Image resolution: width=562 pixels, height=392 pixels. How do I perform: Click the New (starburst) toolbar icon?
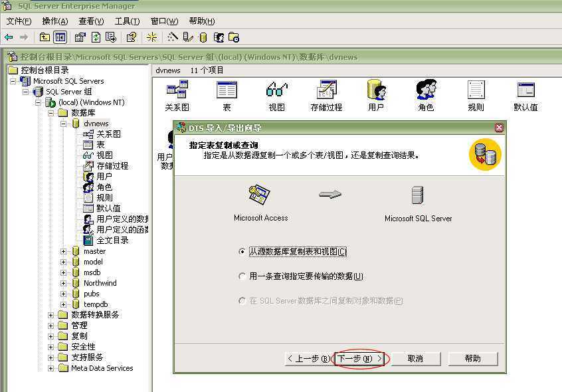(x=151, y=37)
